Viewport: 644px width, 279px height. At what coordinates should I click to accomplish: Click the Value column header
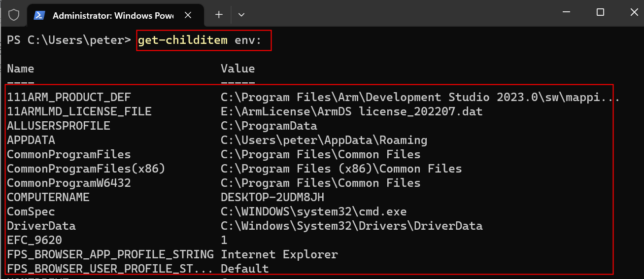click(x=237, y=69)
